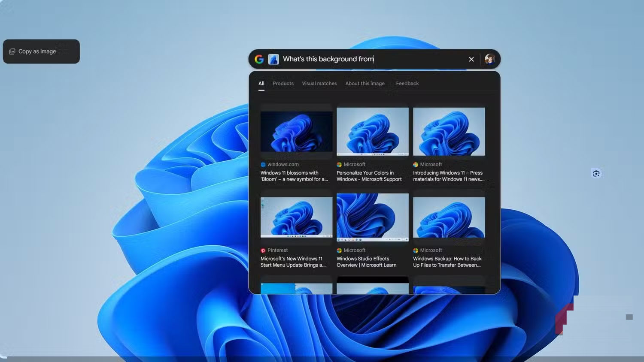Viewport: 644px width, 362px height.
Task: Click the windows.com favicon below the first result
Action: tap(263, 164)
